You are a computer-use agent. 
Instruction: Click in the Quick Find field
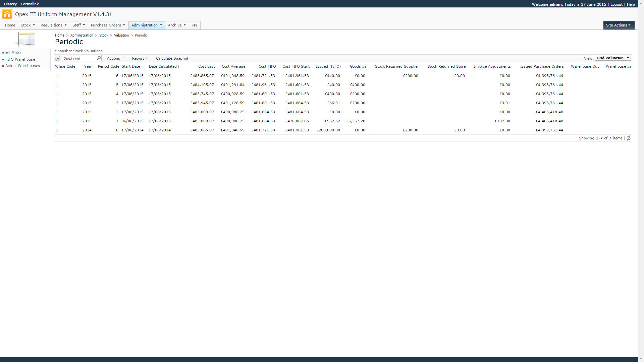(x=79, y=58)
